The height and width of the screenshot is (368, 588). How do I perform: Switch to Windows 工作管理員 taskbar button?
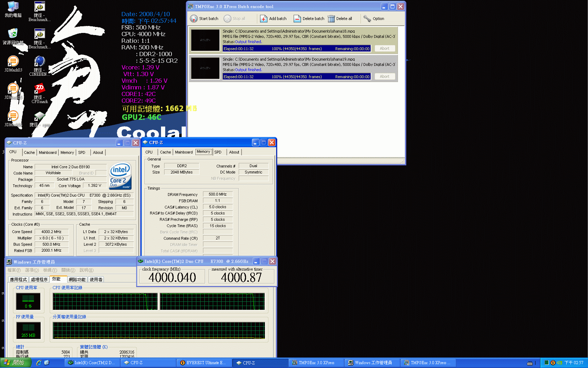[372, 363]
